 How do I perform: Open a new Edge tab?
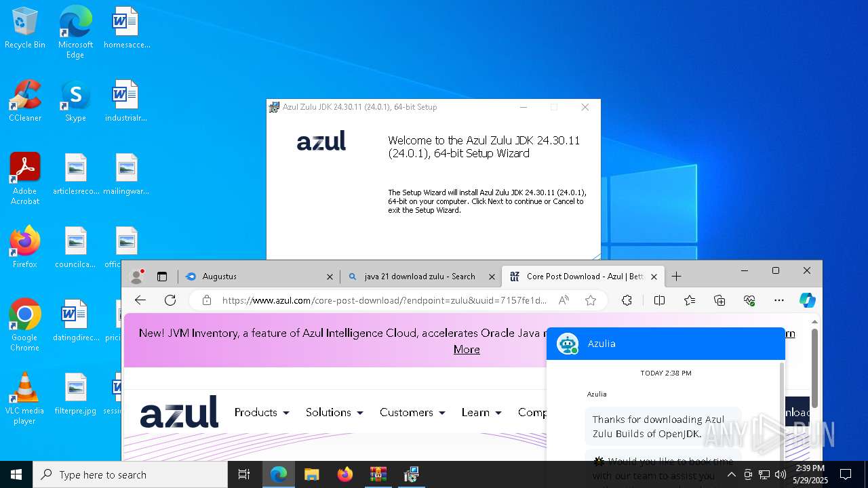pos(676,277)
